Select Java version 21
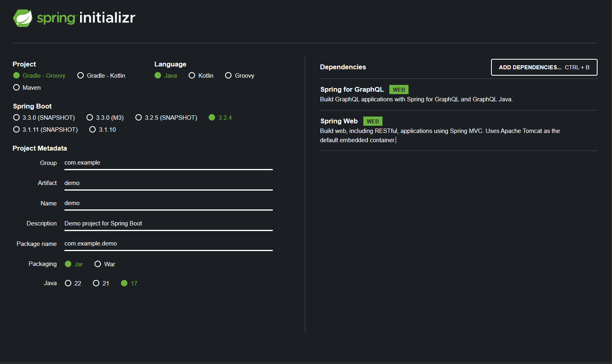 (x=101, y=284)
